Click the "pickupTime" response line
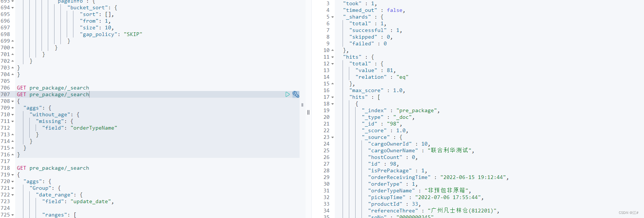Image resolution: width=644 pixels, height=218 pixels. (426, 197)
